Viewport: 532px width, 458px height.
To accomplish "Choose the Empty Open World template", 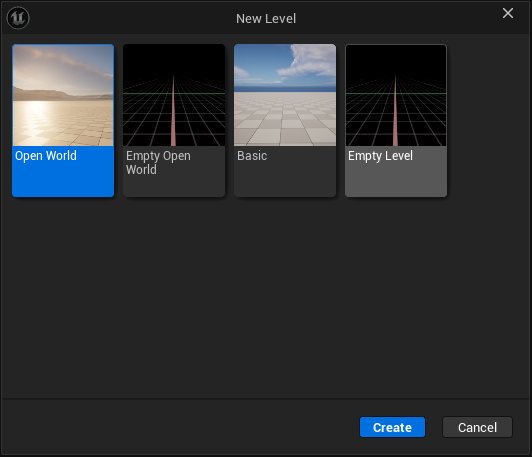I will [x=174, y=120].
